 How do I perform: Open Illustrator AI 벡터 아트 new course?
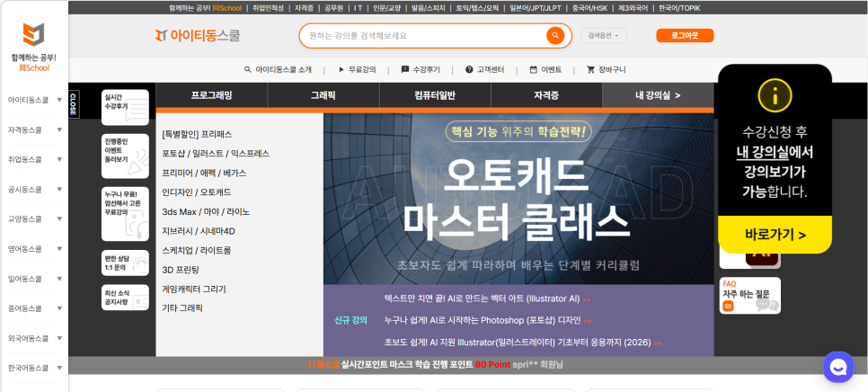[x=487, y=298]
